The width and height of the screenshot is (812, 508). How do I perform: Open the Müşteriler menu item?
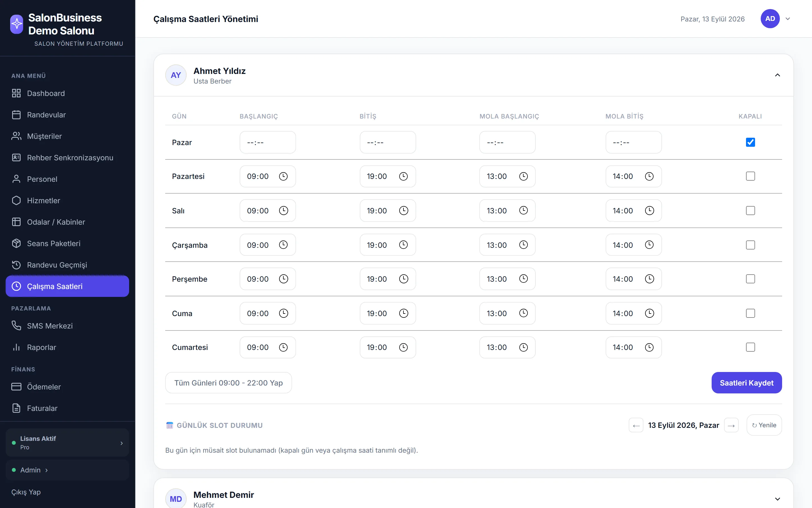67,136
